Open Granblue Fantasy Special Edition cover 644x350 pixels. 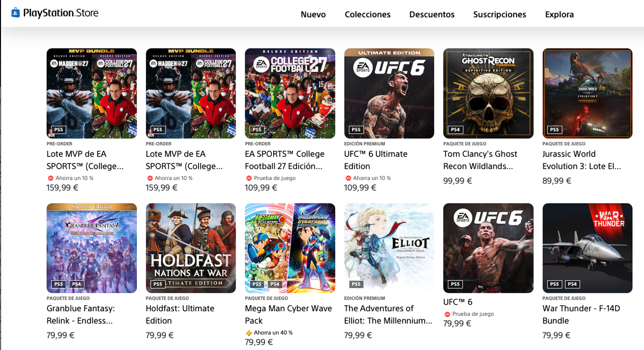pyautogui.click(x=92, y=248)
